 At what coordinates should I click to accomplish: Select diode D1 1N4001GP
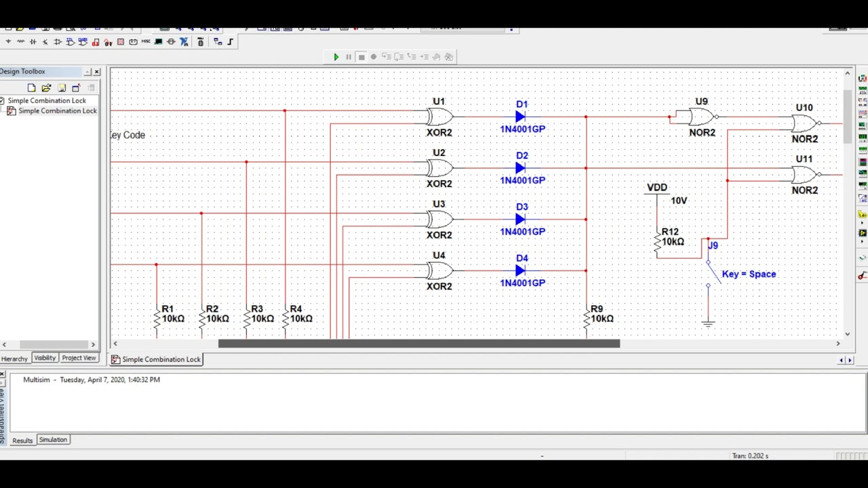(521, 117)
